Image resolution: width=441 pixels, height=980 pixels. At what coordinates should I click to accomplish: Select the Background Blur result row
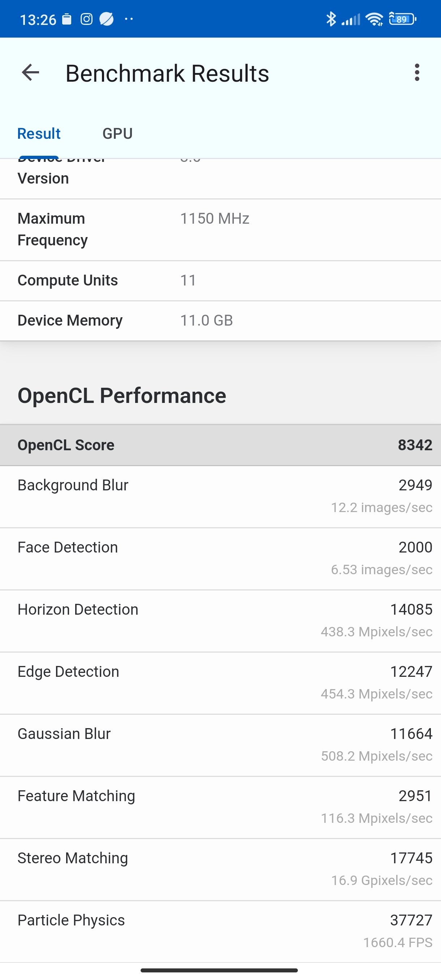[221, 496]
